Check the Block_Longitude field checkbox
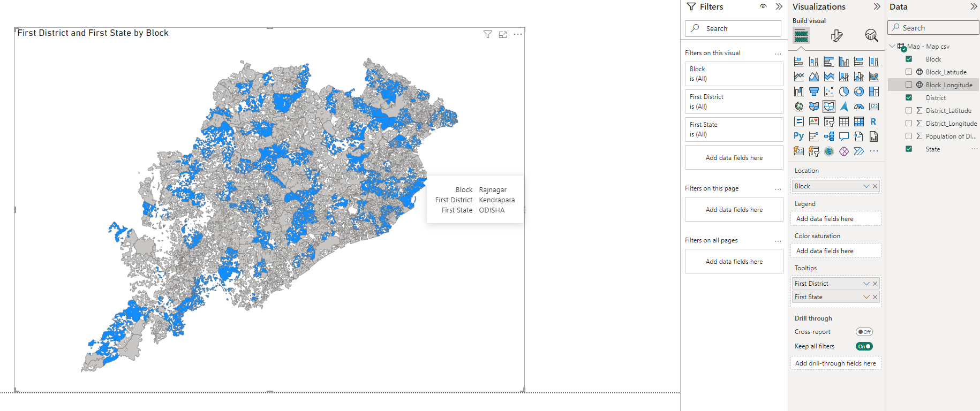This screenshot has height=411, width=980. [909, 85]
